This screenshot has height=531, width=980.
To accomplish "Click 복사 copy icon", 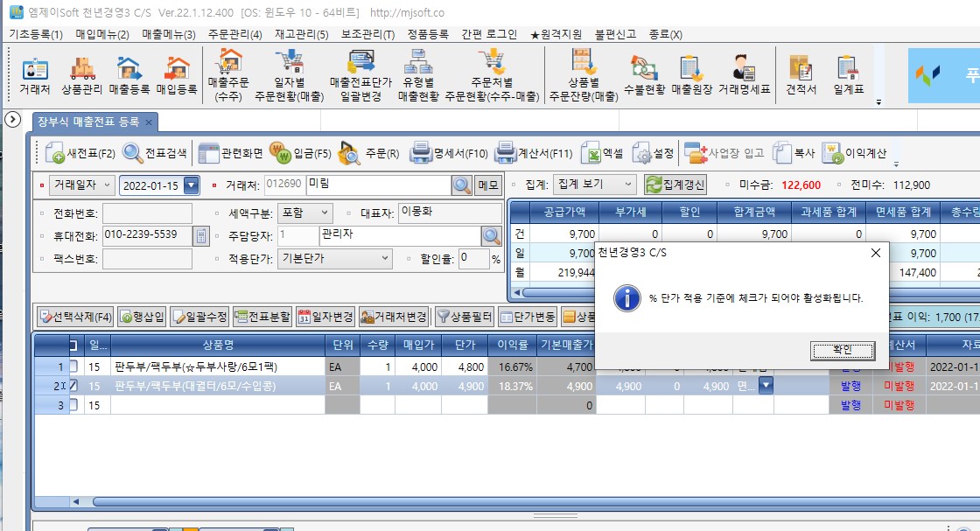I will [794, 153].
